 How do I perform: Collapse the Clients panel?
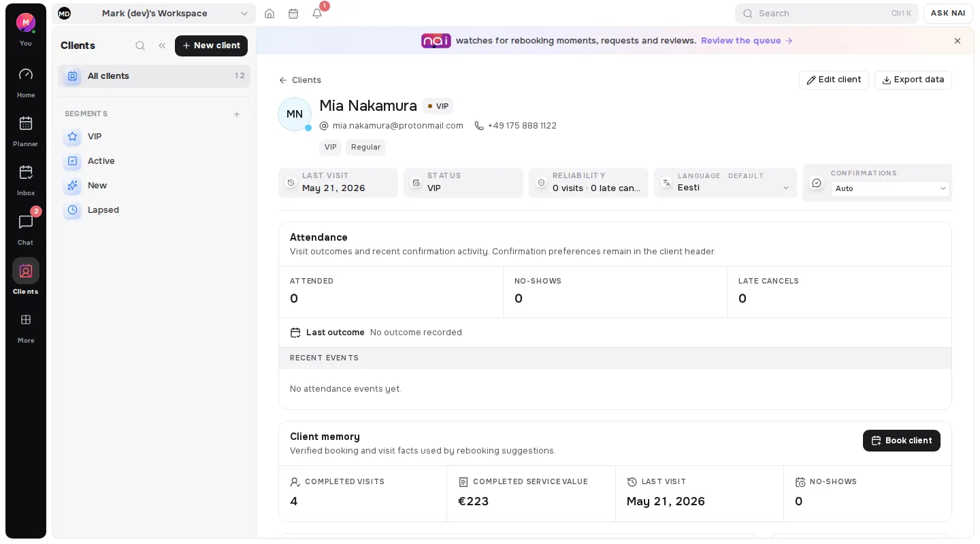(x=162, y=46)
